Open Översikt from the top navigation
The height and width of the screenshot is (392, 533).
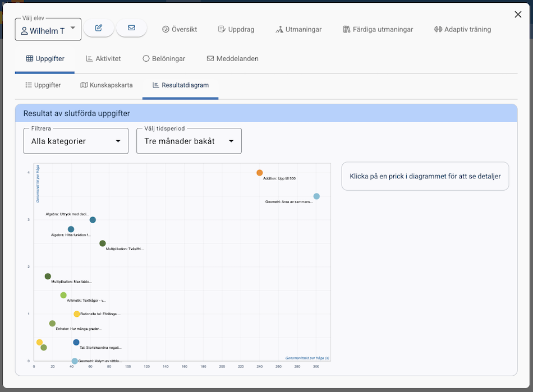pyautogui.click(x=180, y=29)
